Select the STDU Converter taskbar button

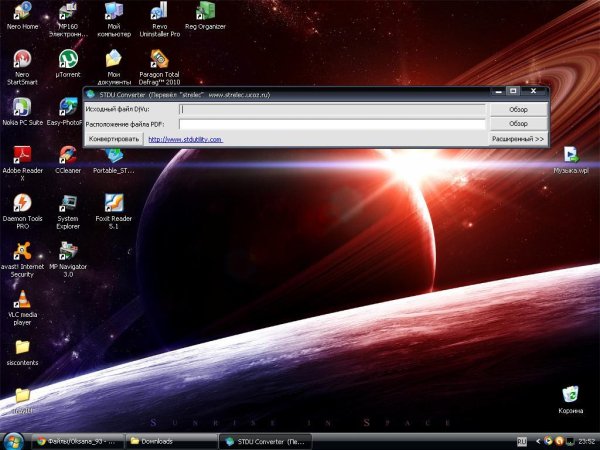click(266, 442)
